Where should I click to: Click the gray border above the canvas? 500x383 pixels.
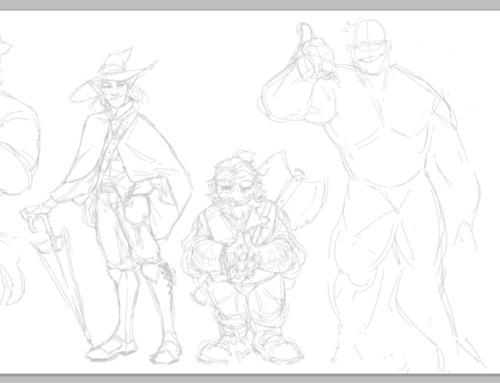pyautogui.click(x=250, y=4)
